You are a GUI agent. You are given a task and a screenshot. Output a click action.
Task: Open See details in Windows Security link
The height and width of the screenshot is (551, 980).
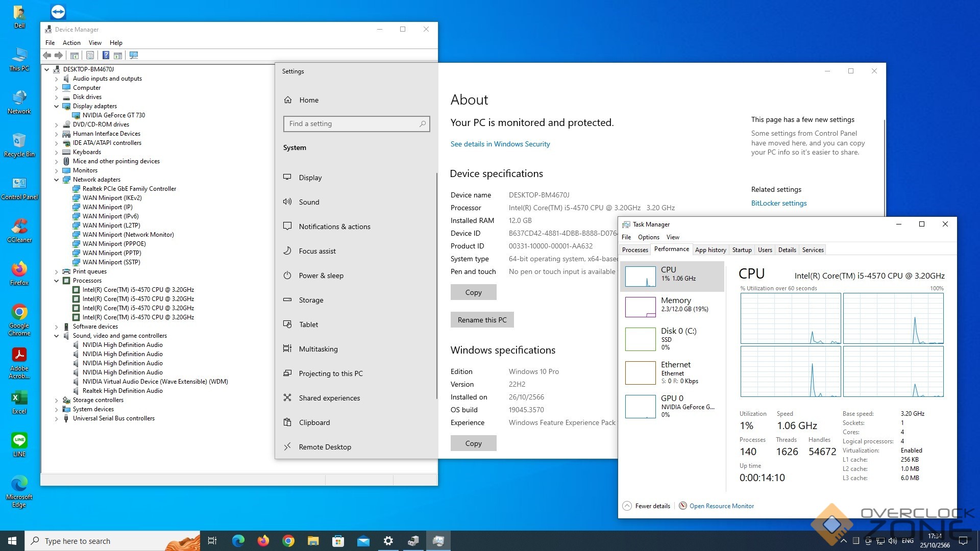pos(500,144)
